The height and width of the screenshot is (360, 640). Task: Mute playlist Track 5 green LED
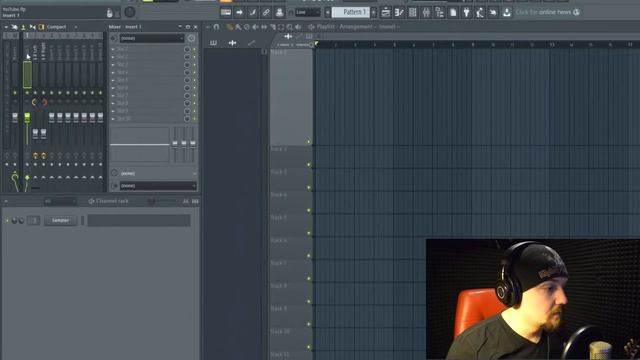point(309,233)
